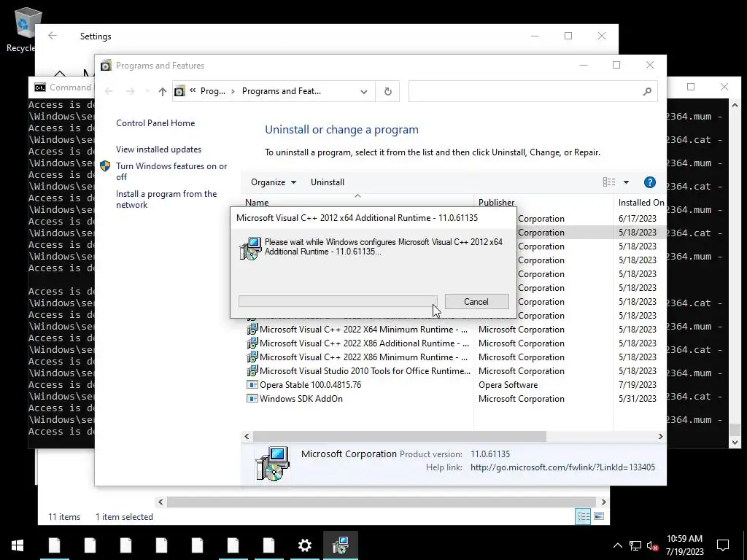747x560 pixels.
Task: Click the back window horizontal scrollbar
Action: tap(381, 502)
